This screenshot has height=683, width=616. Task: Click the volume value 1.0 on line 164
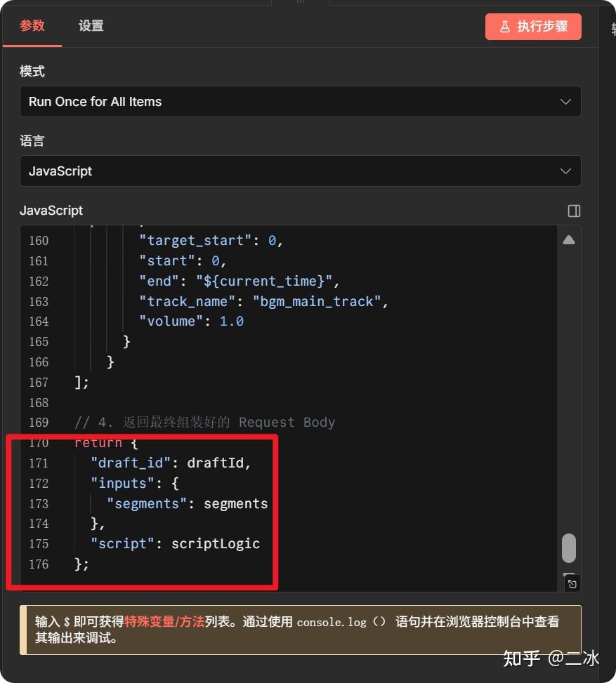coord(231,321)
